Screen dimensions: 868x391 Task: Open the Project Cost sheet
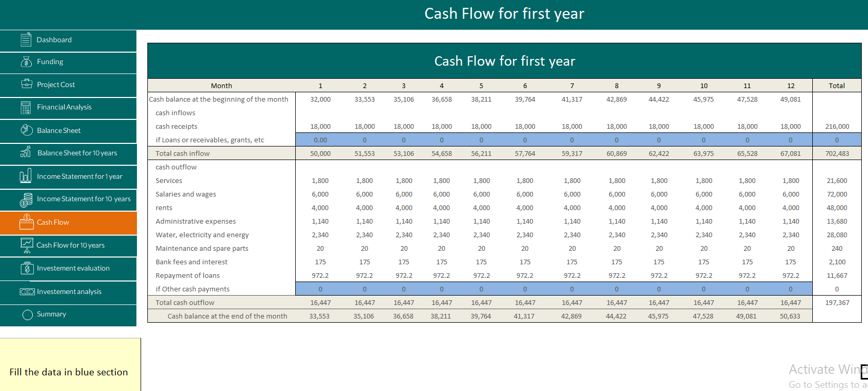click(68, 85)
